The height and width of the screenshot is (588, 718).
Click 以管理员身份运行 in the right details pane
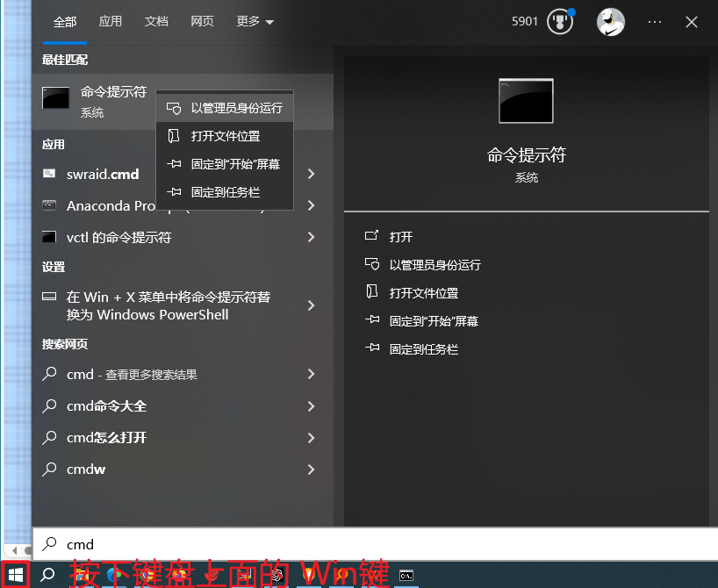pos(423,265)
